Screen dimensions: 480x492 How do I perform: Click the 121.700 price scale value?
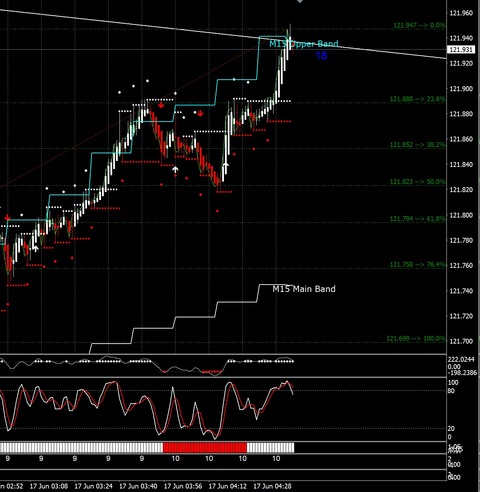tap(461, 341)
